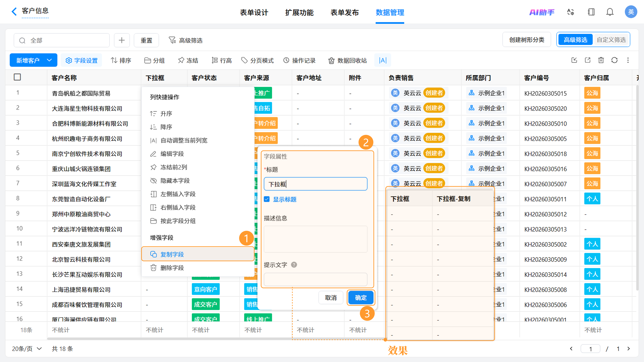The width and height of the screenshot is (644, 362).
Task: Click the 描述信息 text area
Action: [x=315, y=239]
